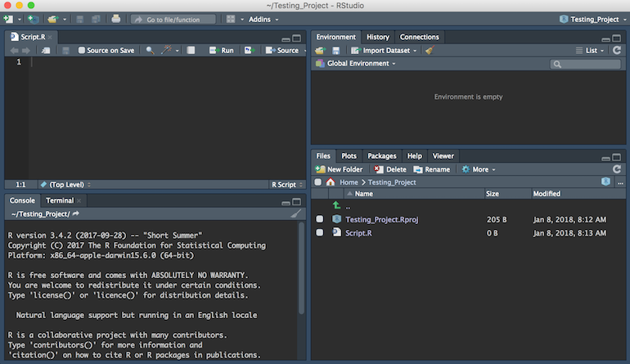630x364 pixels.
Task: Load a workspace in the Environment pane
Action: point(320,50)
